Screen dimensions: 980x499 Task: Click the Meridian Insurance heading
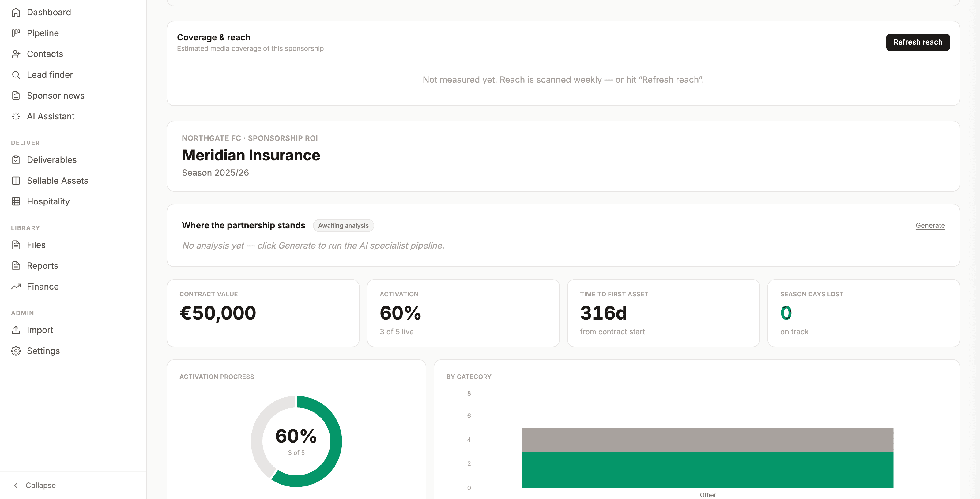tap(251, 155)
